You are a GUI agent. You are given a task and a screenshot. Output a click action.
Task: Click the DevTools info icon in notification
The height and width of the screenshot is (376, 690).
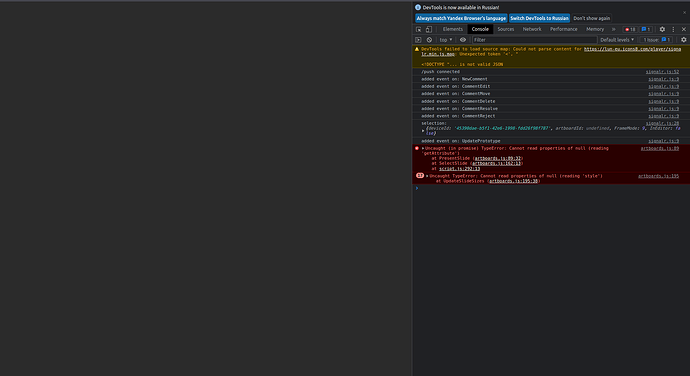click(x=418, y=7)
